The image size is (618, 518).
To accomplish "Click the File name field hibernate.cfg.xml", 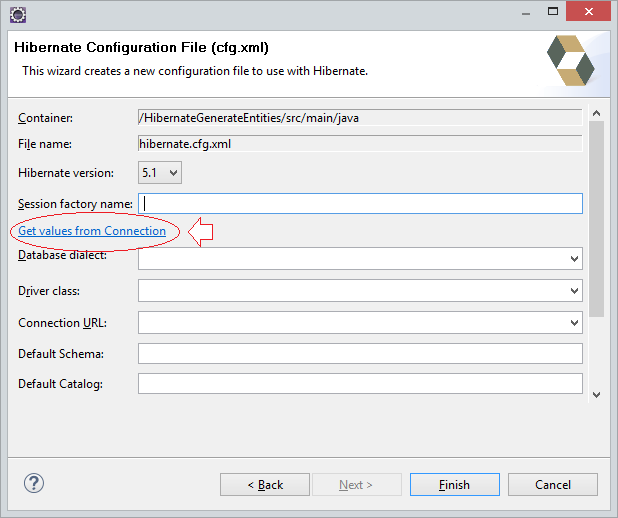I will pyautogui.click(x=360, y=143).
